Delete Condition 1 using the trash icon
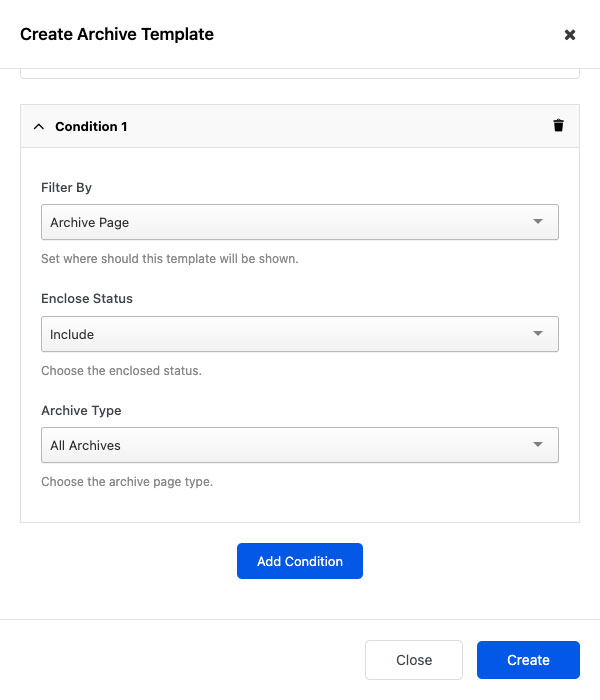 pyautogui.click(x=558, y=126)
